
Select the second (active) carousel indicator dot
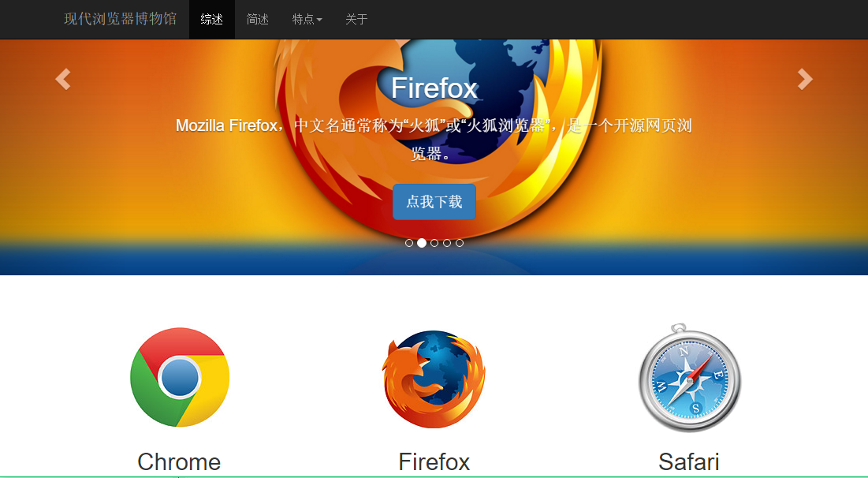pos(422,243)
